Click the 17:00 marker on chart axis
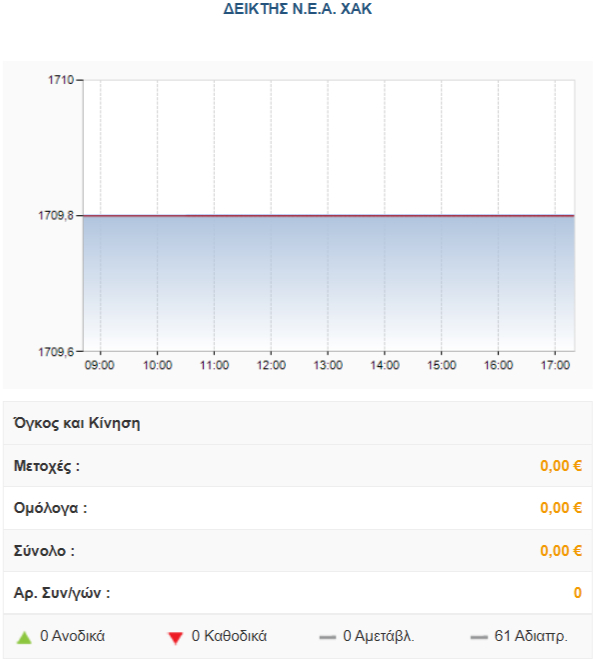This screenshot has width=595, height=661. pyautogui.click(x=555, y=365)
